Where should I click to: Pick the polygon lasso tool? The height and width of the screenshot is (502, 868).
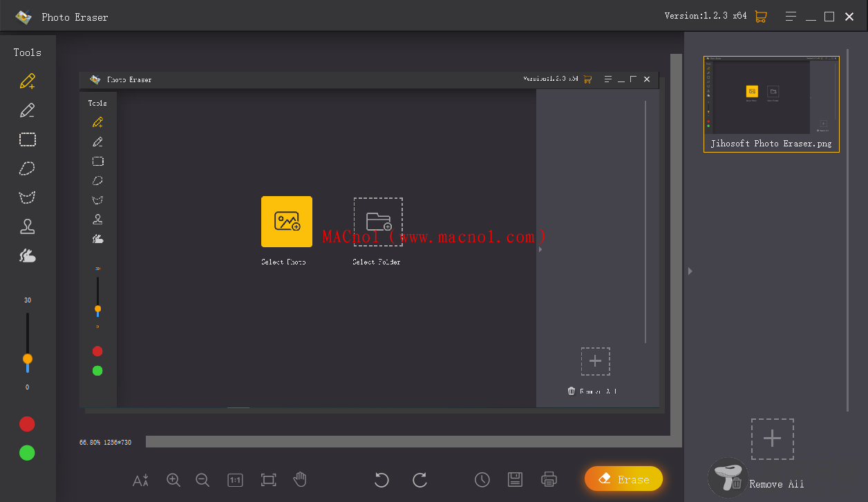27,197
